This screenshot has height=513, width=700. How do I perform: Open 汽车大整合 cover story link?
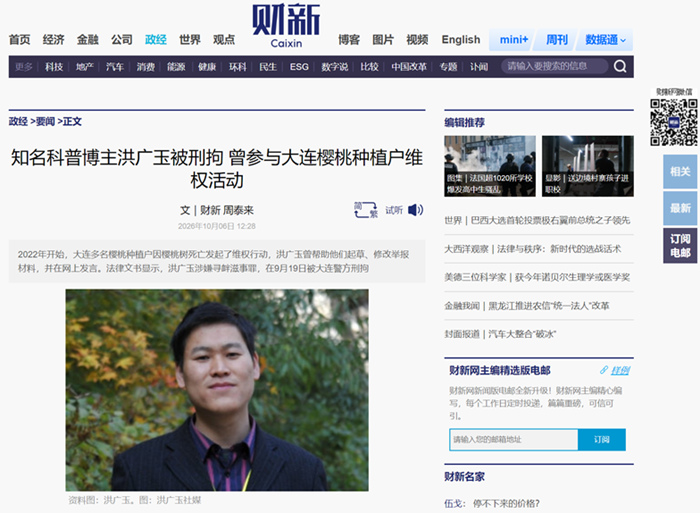(x=500, y=334)
